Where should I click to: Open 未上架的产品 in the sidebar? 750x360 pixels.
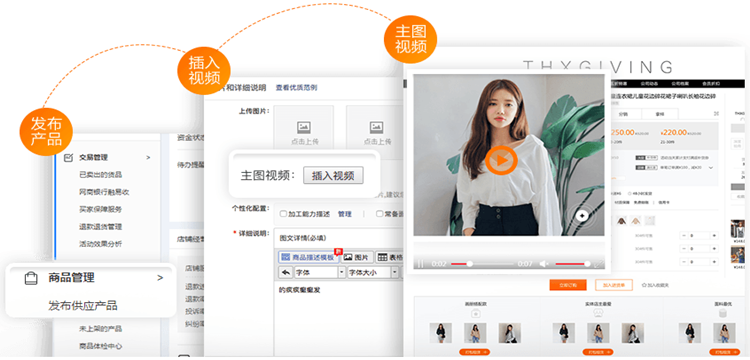[x=100, y=329]
